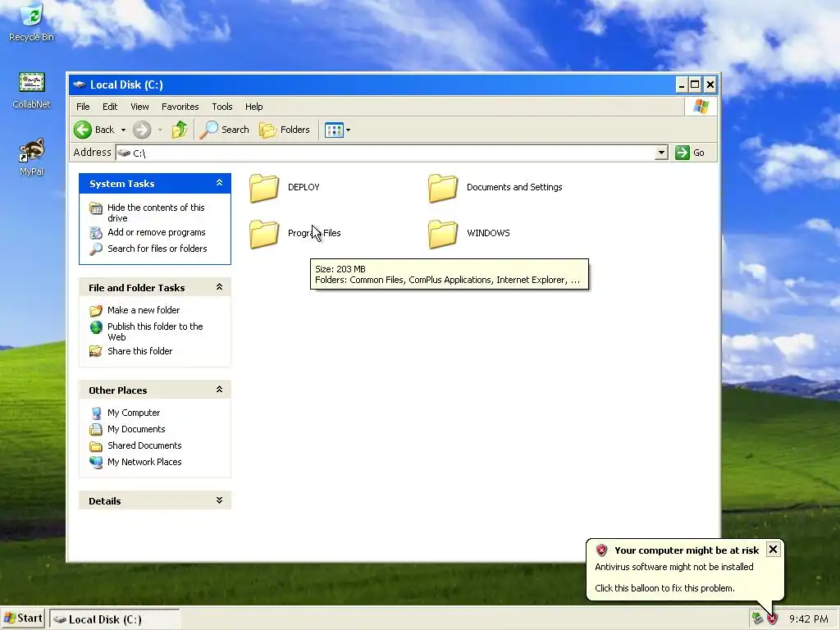
Task: Expand the Address bar dropdown
Action: (662, 153)
